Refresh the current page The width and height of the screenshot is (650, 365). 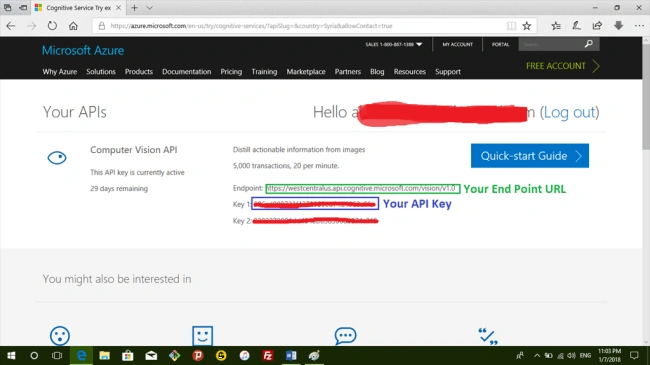coord(52,26)
